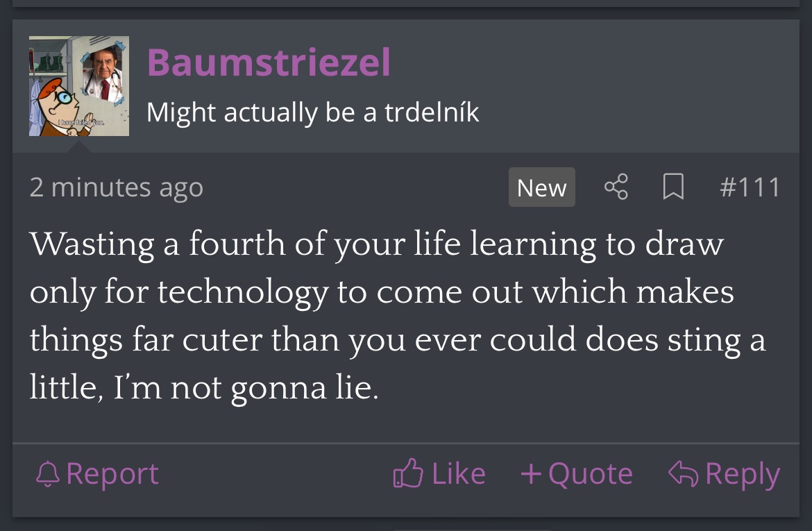Click the thumbs-up icon
The width and height of the screenshot is (812, 531).
click(408, 474)
